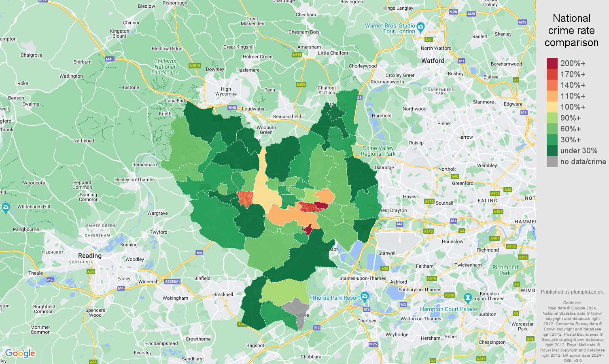Click the A316 road shield
The height and width of the screenshot is (364, 609).
tap(432, 278)
